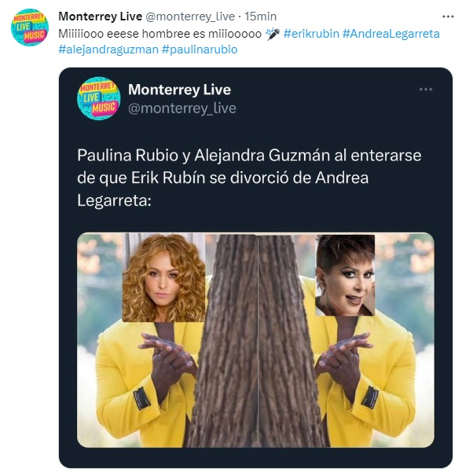Open the three-dot menu inside the dark embedded card
462x476 pixels.
(425, 90)
